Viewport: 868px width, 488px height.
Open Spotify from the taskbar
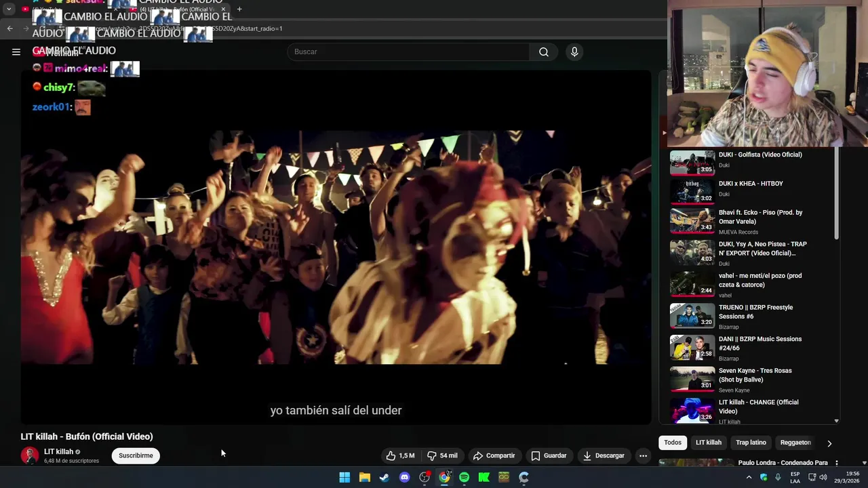click(x=465, y=477)
